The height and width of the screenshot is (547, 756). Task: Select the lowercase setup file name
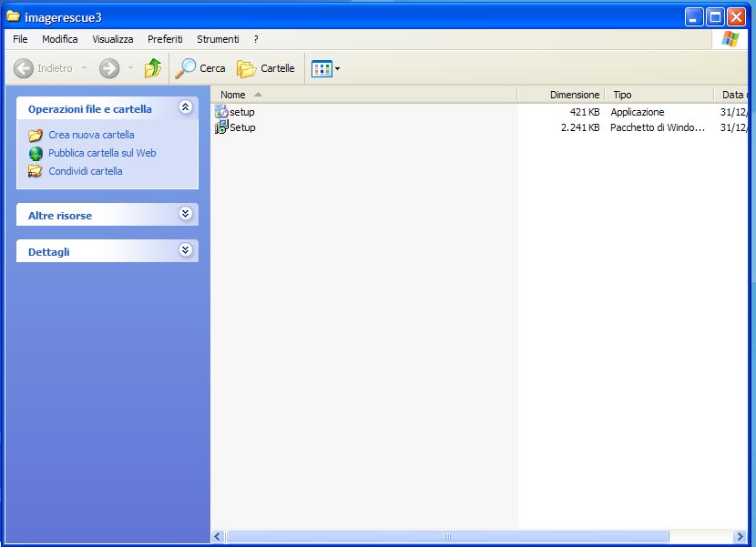(x=242, y=112)
